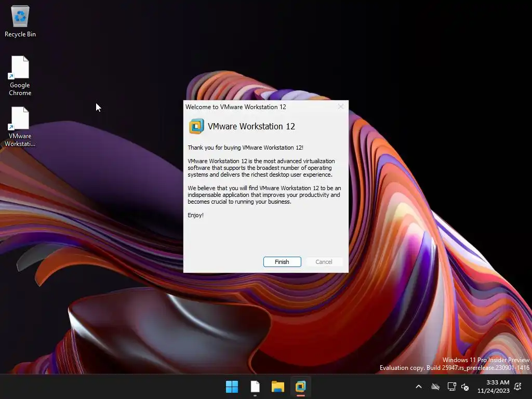Open the clock showing 3:33 AM
The image size is (532, 399).
494,387
